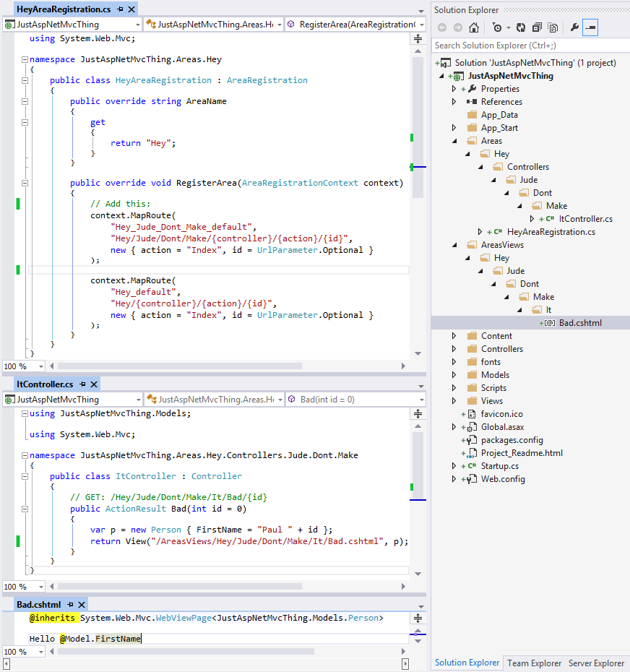Screen dimensions: 630x672
Task: Expand the App_Start folder
Action: [x=454, y=128]
